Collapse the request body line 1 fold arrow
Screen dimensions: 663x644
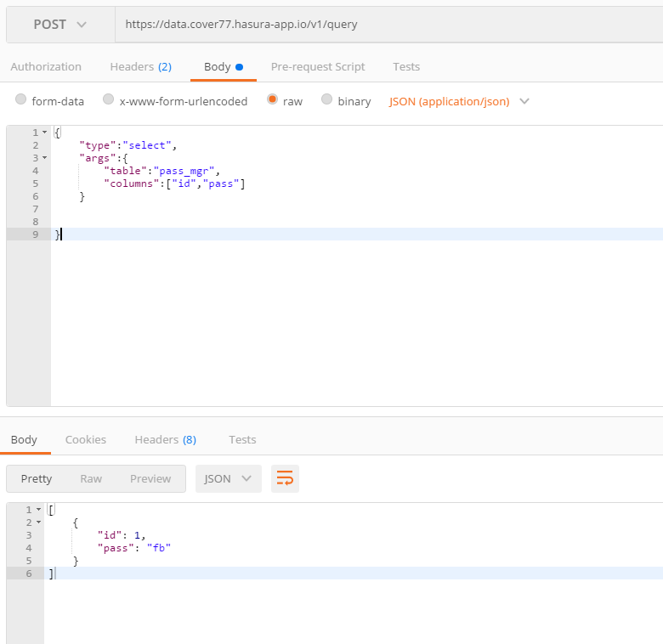(44, 133)
